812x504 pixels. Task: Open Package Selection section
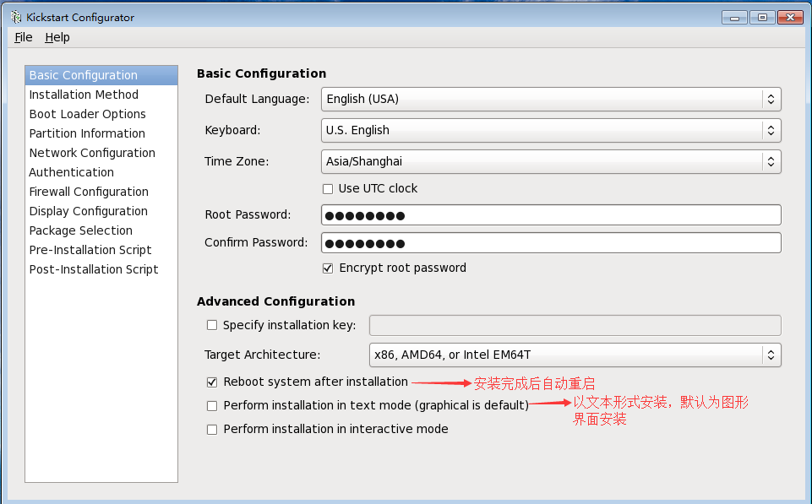[x=101, y=230]
